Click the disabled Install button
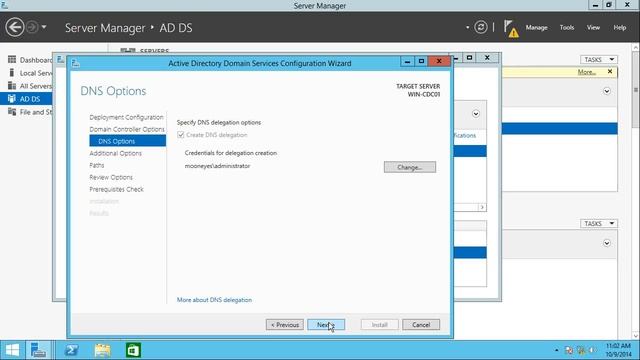This screenshot has height=360, width=640. (x=380, y=325)
